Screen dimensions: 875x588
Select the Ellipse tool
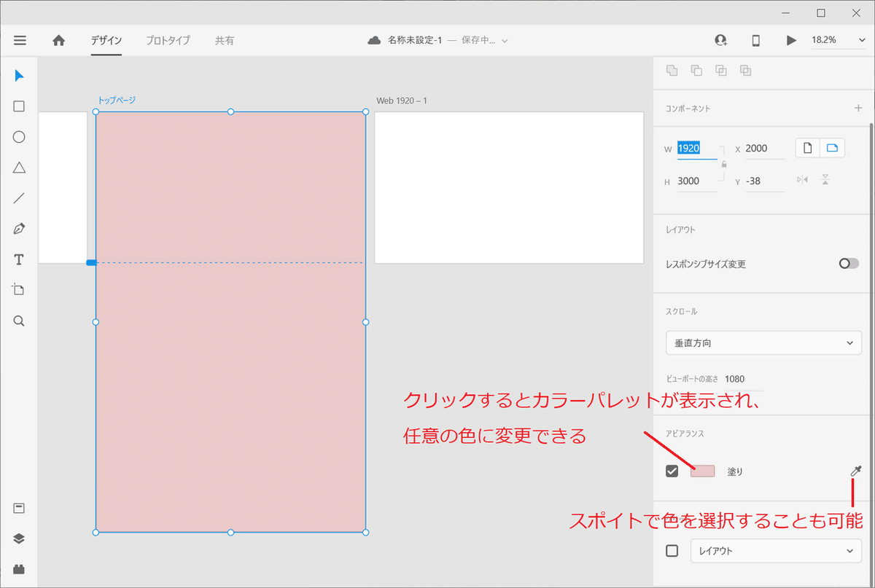pyautogui.click(x=20, y=137)
